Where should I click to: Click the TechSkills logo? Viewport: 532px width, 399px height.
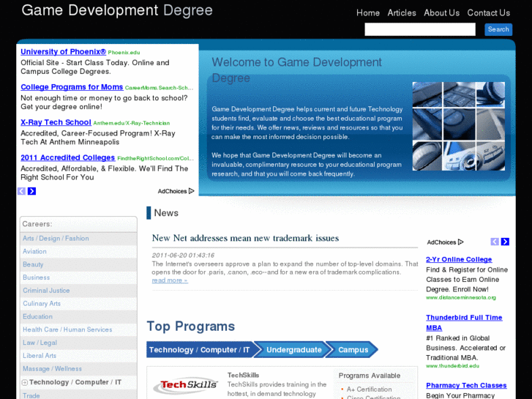click(185, 385)
